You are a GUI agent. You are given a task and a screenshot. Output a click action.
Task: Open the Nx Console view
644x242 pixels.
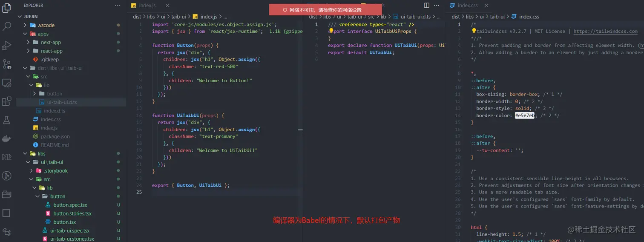tap(7, 157)
